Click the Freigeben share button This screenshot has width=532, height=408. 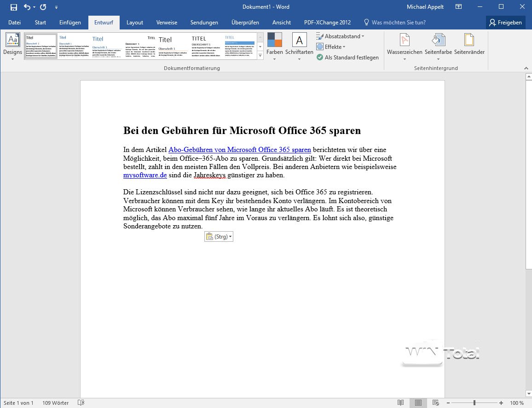(x=505, y=23)
